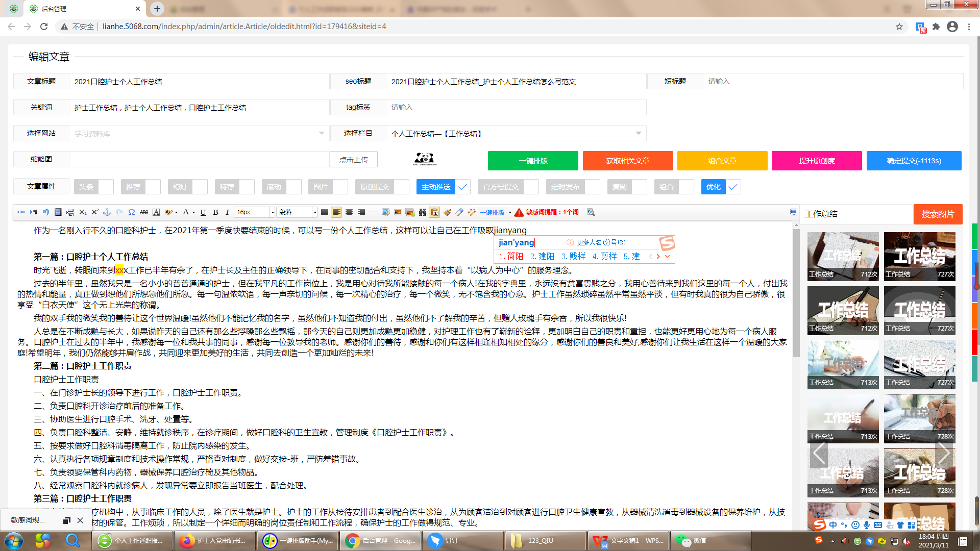Enable the 头条 article attribute checkbox
This screenshot has width=980, height=551.
pos(106,187)
